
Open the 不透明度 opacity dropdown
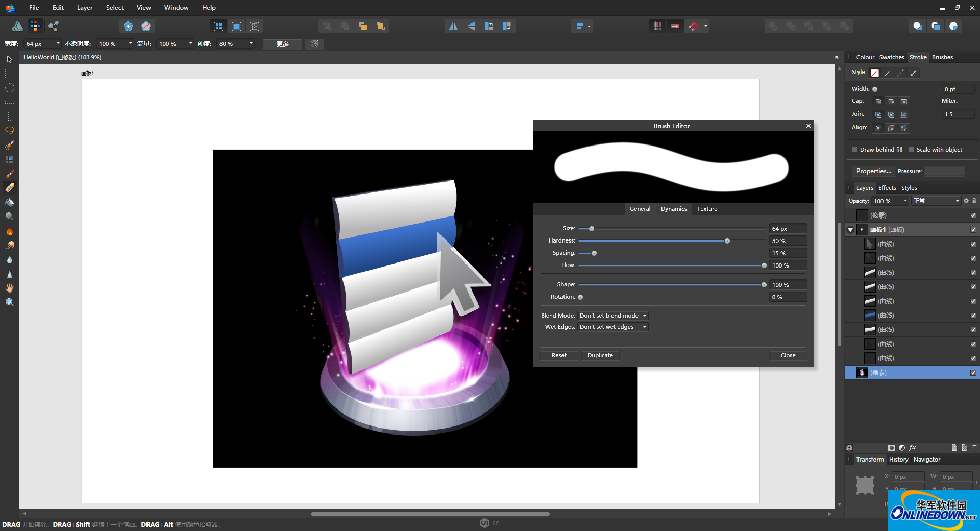131,44
